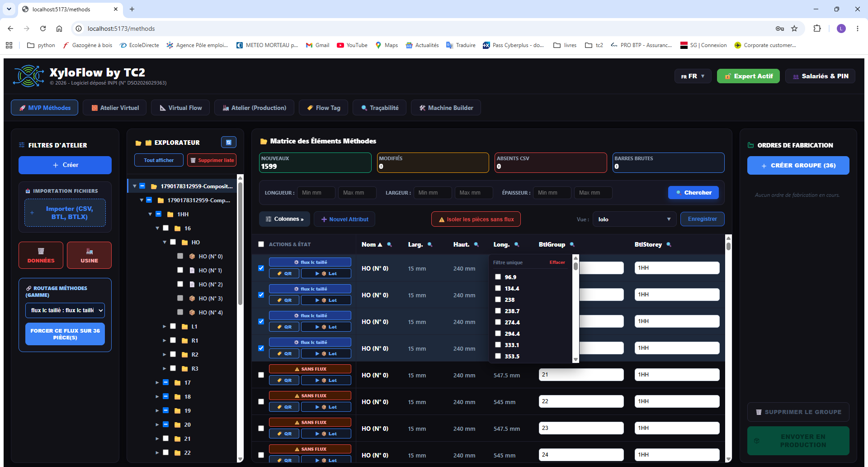Click Isoler les pièces sans flux button
This screenshot has width=868, height=467.
(x=476, y=219)
